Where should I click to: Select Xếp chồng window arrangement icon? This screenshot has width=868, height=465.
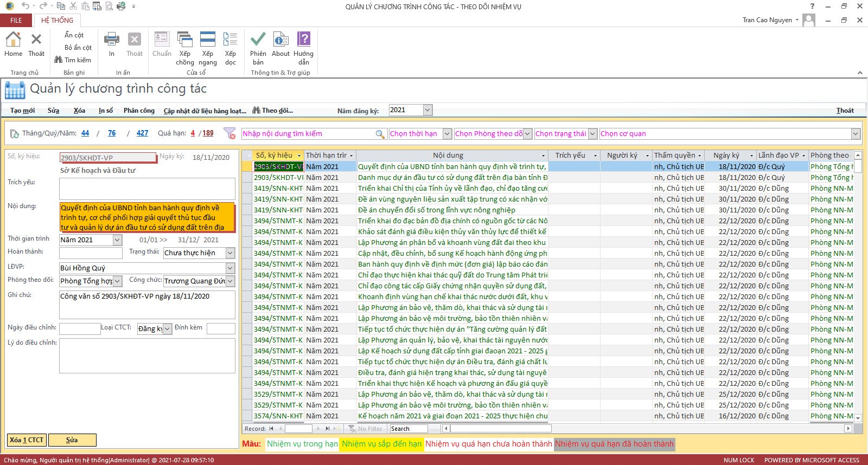184,40
